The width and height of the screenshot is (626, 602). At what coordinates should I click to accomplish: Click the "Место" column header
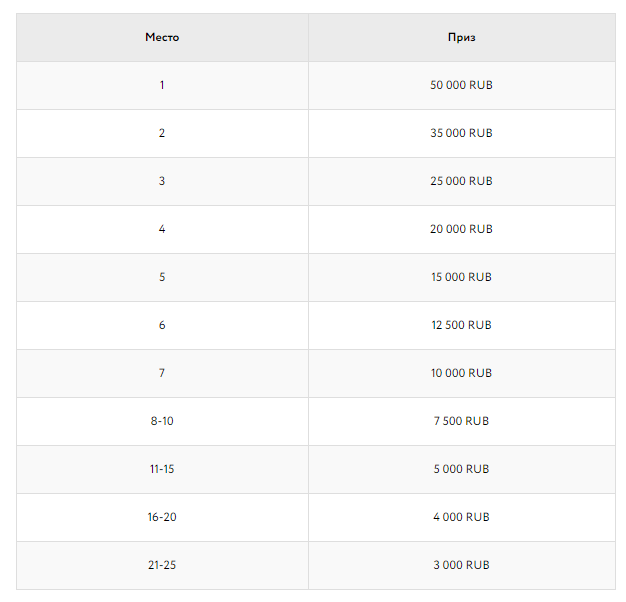click(162, 37)
